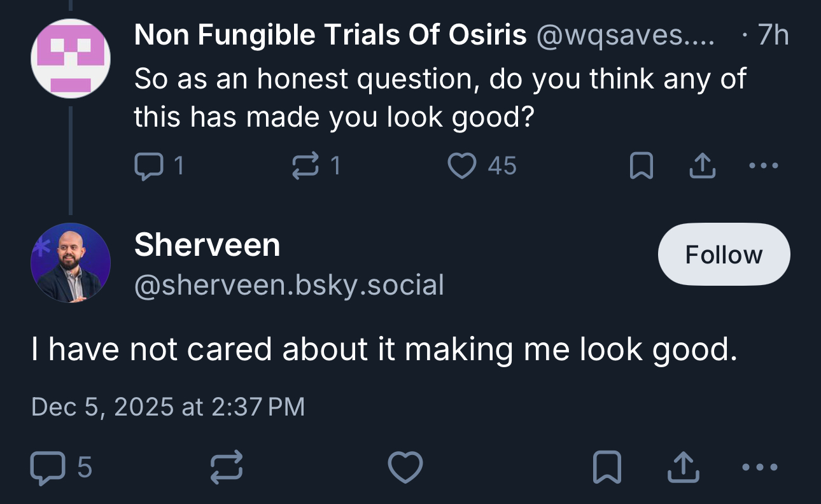Click the Sherveen display name
Viewport: 821px width, 504px height.
pyautogui.click(x=207, y=245)
